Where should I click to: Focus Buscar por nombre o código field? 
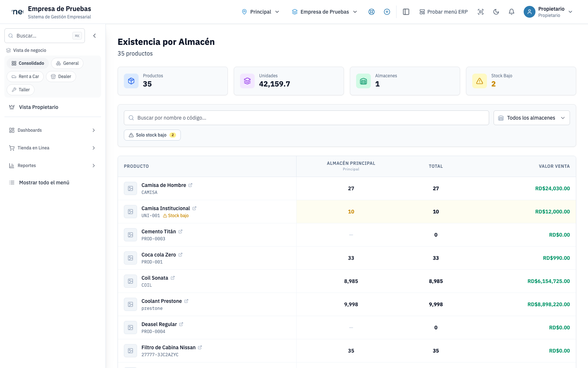point(306,118)
